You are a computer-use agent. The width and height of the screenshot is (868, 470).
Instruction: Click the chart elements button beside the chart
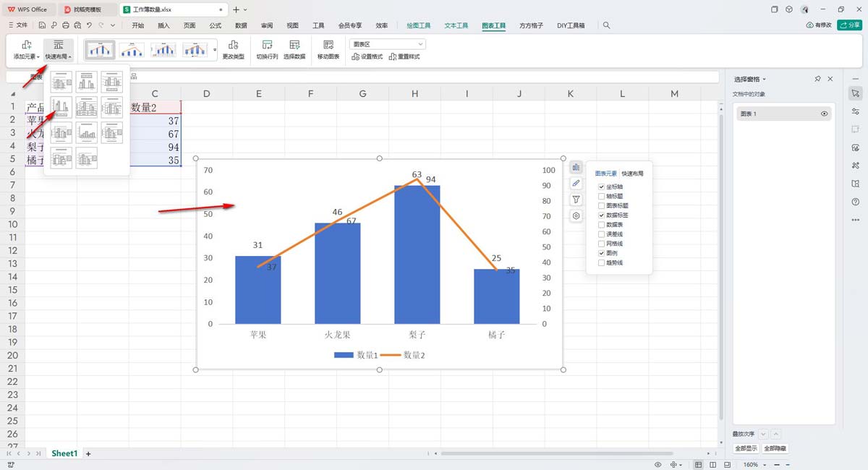(x=576, y=167)
